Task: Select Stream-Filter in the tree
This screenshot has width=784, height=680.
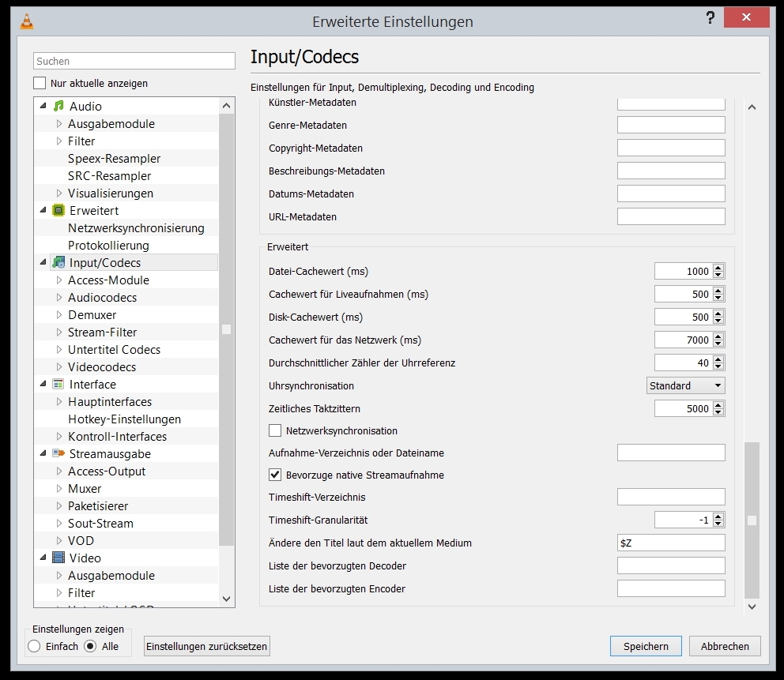Action: (x=103, y=332)
